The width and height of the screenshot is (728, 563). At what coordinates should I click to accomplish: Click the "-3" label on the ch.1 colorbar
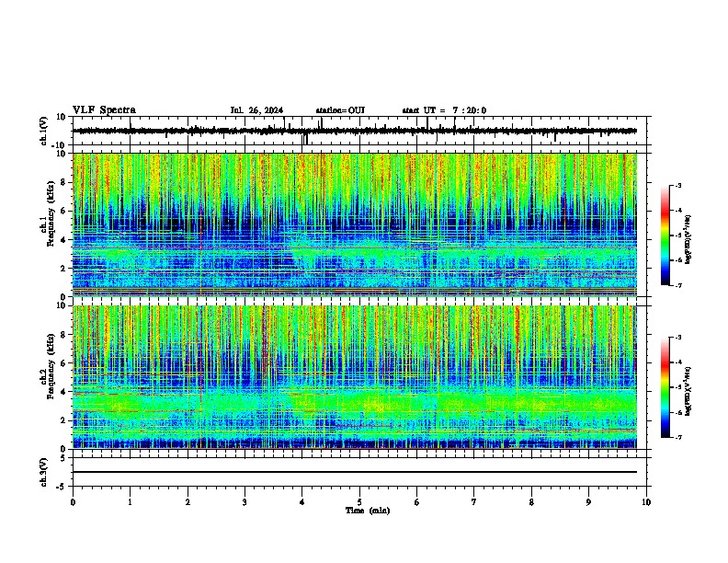point(678,185)
